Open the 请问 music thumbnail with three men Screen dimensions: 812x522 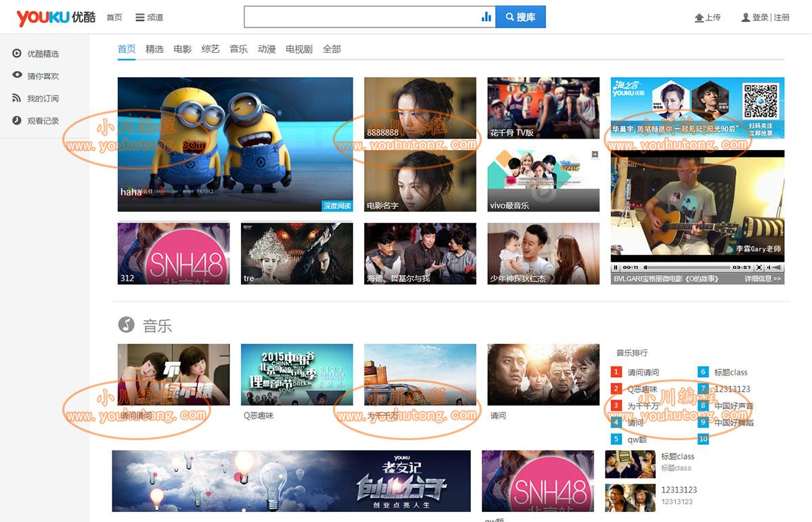[543, 375]
